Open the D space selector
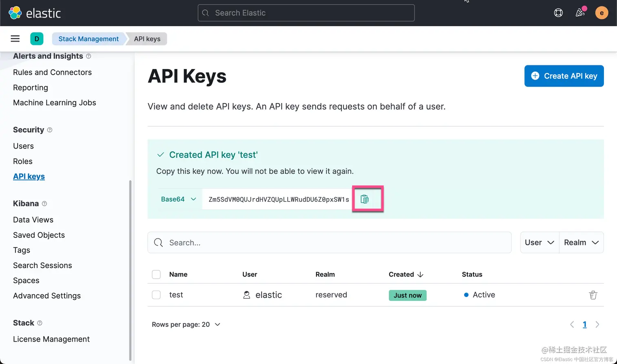This screenshot has width=617, height=364. pos(37,39)
